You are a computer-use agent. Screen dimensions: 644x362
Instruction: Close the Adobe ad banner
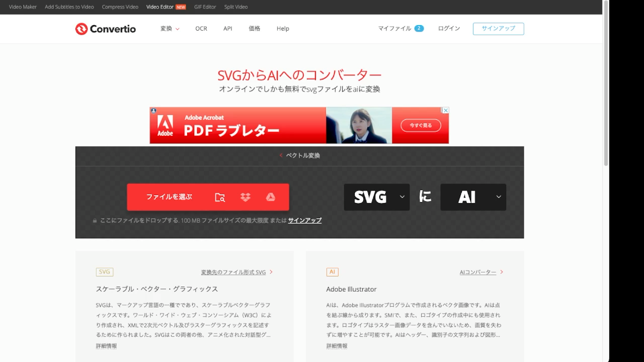pos(445,111)
